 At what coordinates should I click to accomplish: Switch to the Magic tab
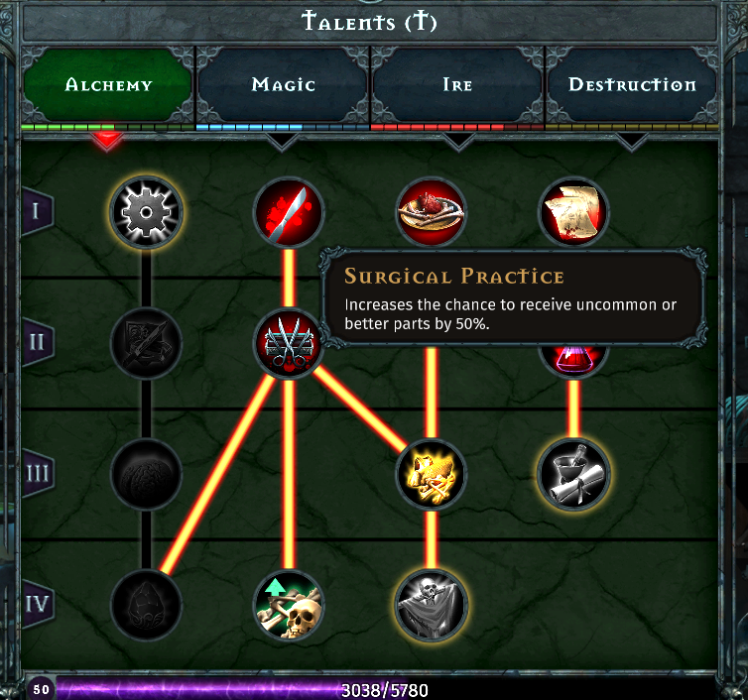(283, 84)
